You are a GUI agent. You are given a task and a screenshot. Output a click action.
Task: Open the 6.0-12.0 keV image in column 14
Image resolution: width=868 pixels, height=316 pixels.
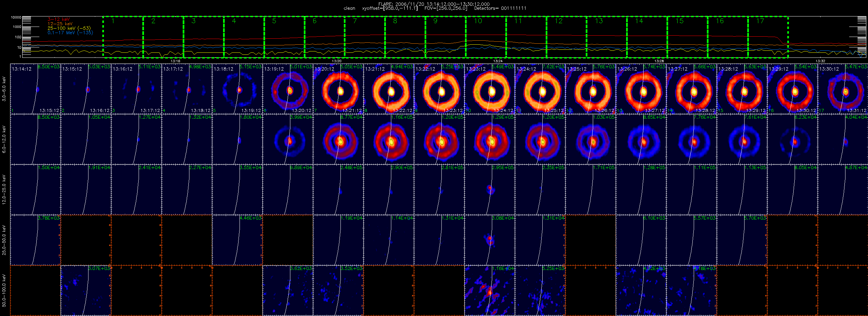coord(691,139)
